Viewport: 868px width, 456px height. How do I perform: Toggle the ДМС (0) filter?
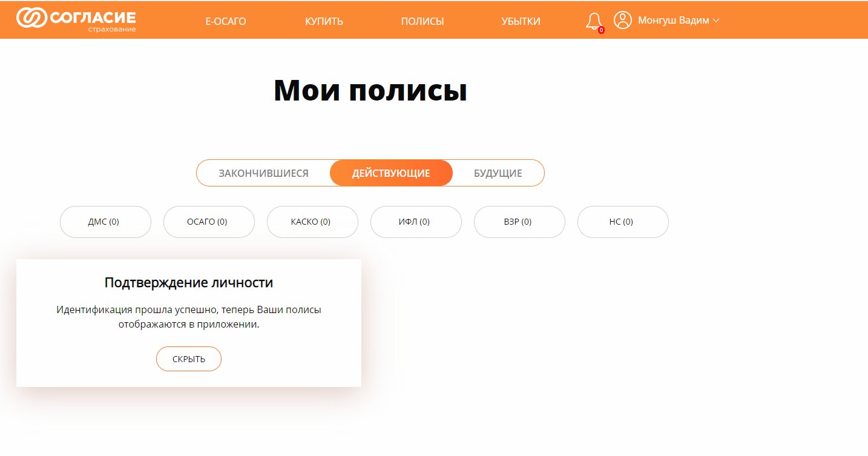point(105,222)
